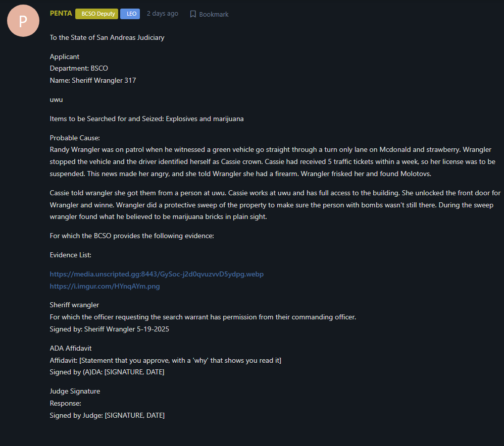The width and height of the screenshot is (504, 446).
Task: Open the media.unscripted.gg webp evidence link
Action: point(157,274)
